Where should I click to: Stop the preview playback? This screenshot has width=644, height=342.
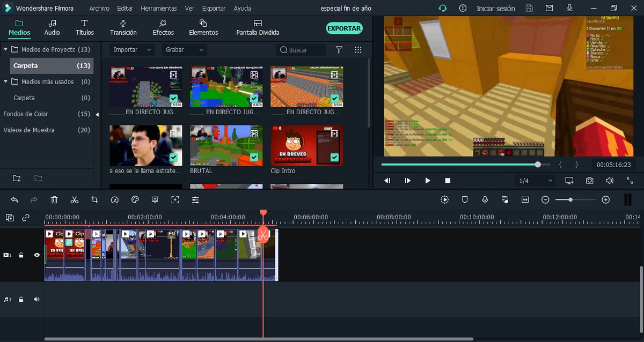pyautogui.click(x=448, y=181)
